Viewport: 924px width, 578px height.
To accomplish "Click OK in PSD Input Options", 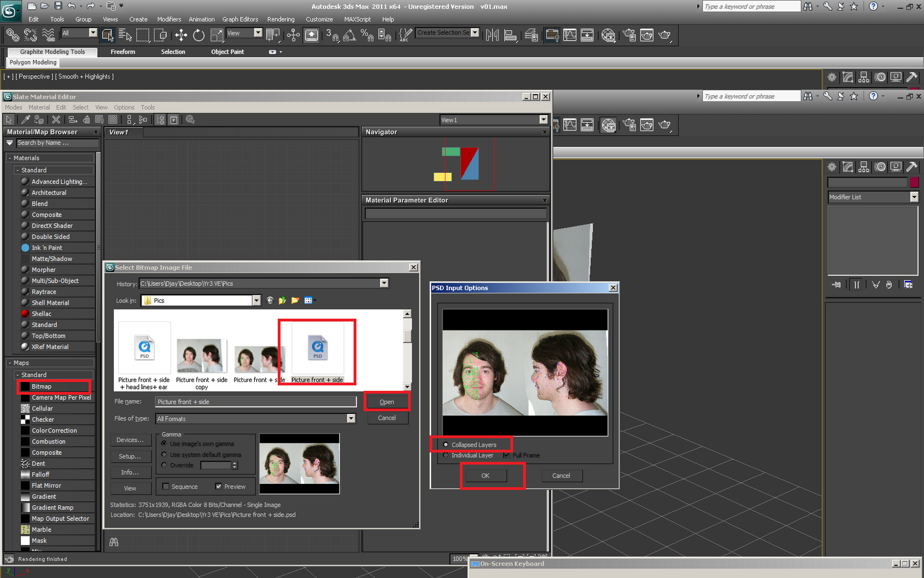I will [x=485, y=475].
